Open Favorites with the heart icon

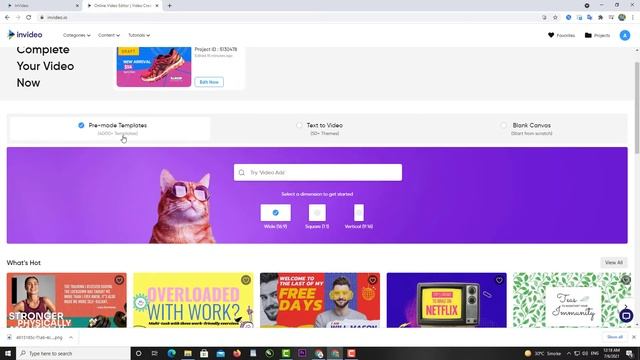(561, 36)
